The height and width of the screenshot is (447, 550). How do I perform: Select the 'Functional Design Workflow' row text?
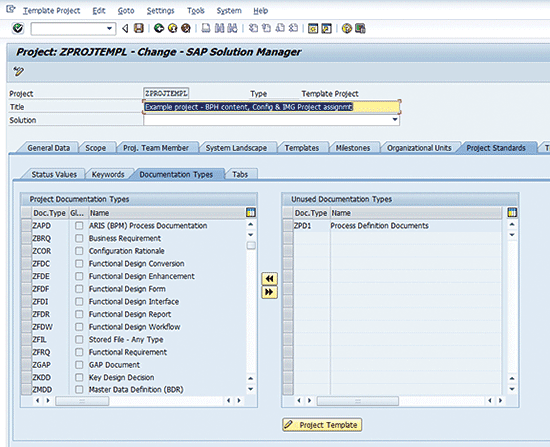click(x=134, y=327)
